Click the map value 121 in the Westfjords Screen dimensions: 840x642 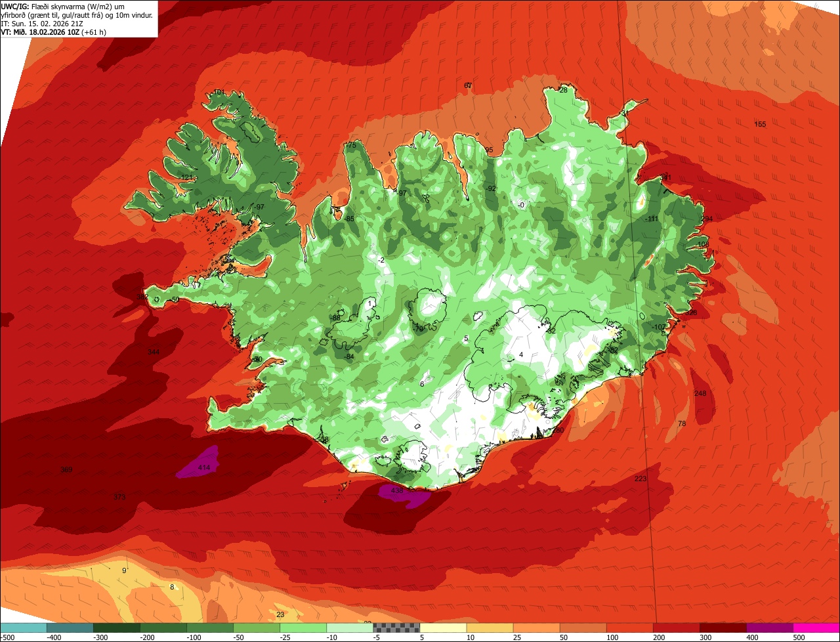(186, 178)
